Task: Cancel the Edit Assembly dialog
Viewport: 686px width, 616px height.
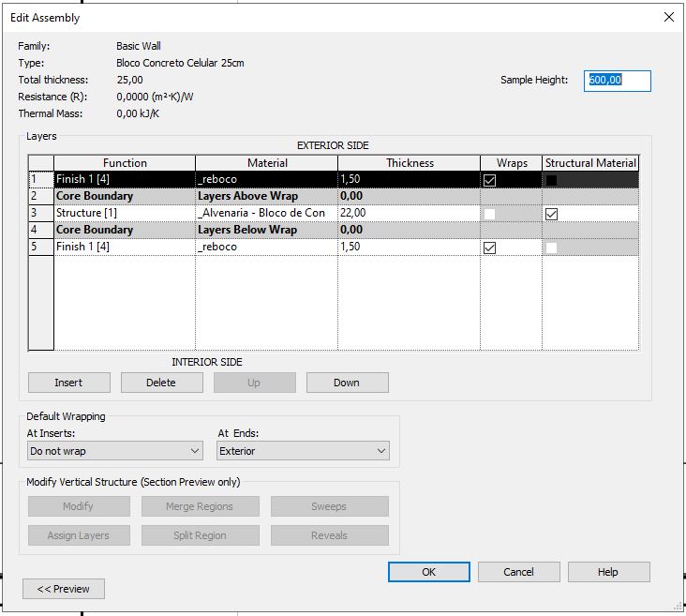Action: pos(519,572)
